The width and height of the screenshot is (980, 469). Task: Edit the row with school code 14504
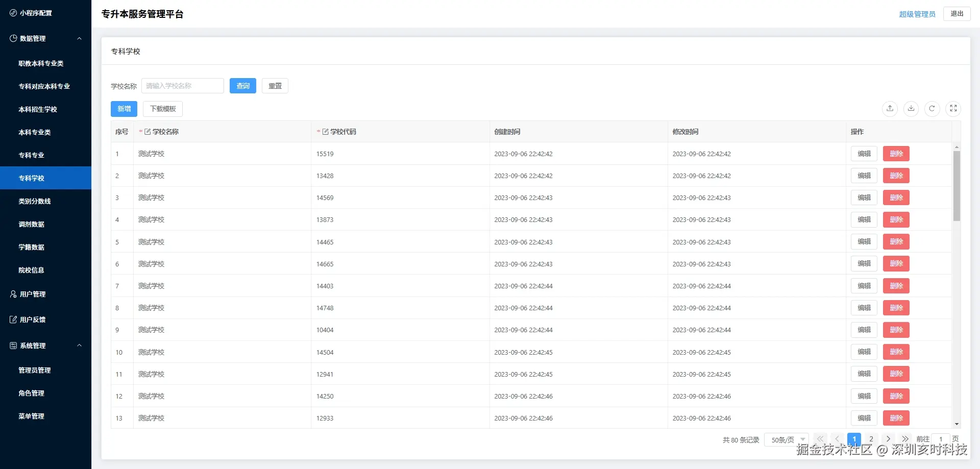pyautogui.click(x=864, y=352)
